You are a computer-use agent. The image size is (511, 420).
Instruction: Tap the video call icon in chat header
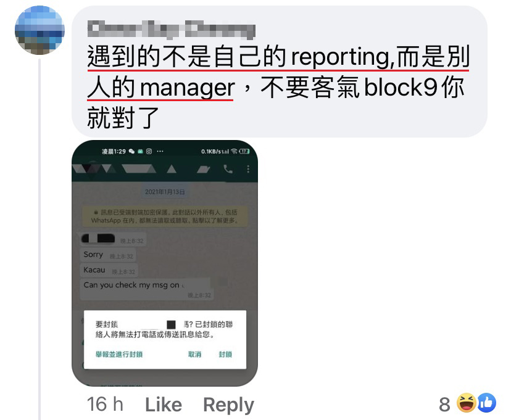click(204, 169)
